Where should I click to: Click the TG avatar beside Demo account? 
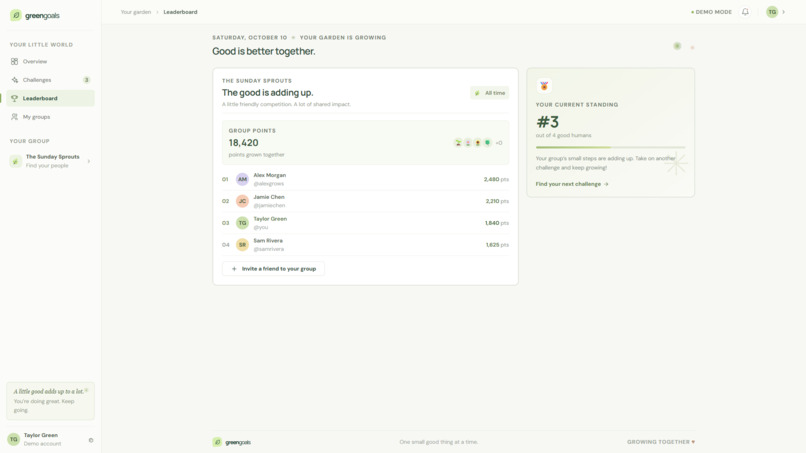point(14,439)
